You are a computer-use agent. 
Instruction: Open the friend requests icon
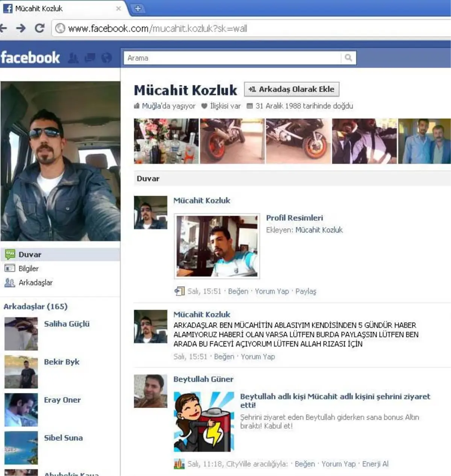point(74,58)
